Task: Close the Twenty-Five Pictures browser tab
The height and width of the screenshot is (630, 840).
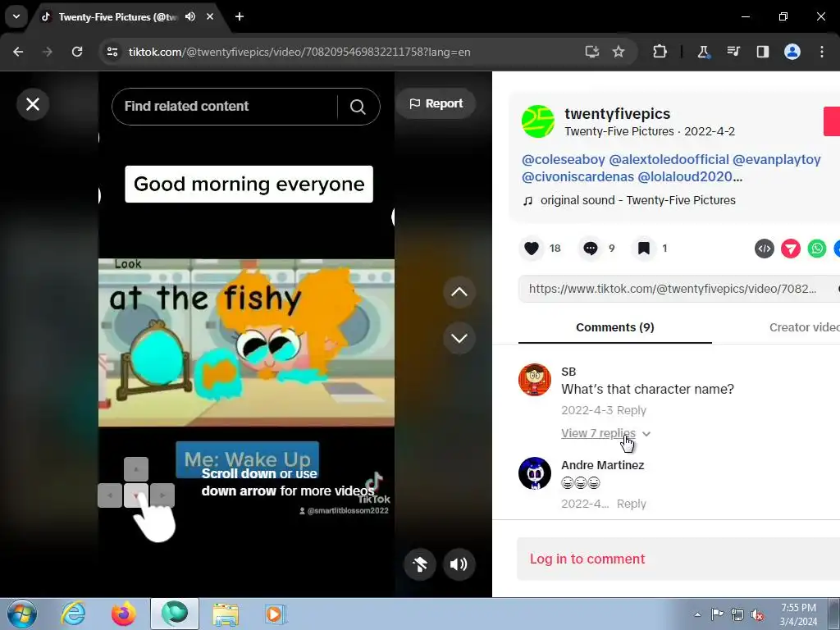Action: pyautogui.click(x=210, y=16)
